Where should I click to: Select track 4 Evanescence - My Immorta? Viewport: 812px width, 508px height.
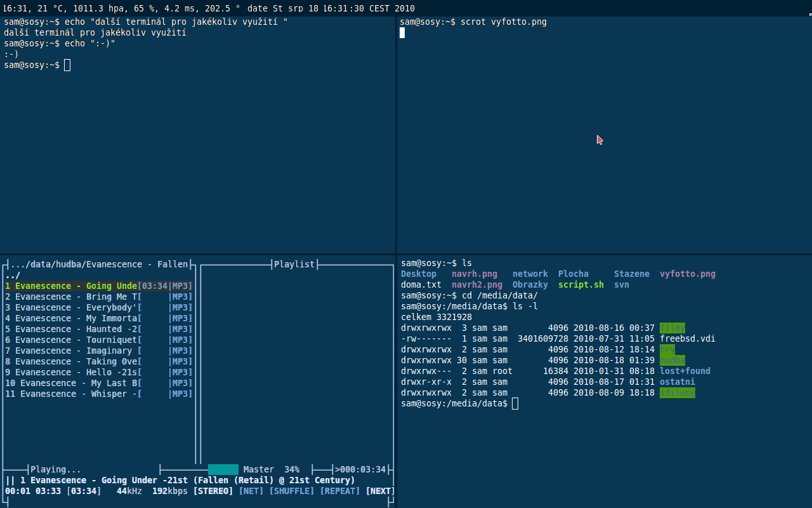(x=98, y=318)
